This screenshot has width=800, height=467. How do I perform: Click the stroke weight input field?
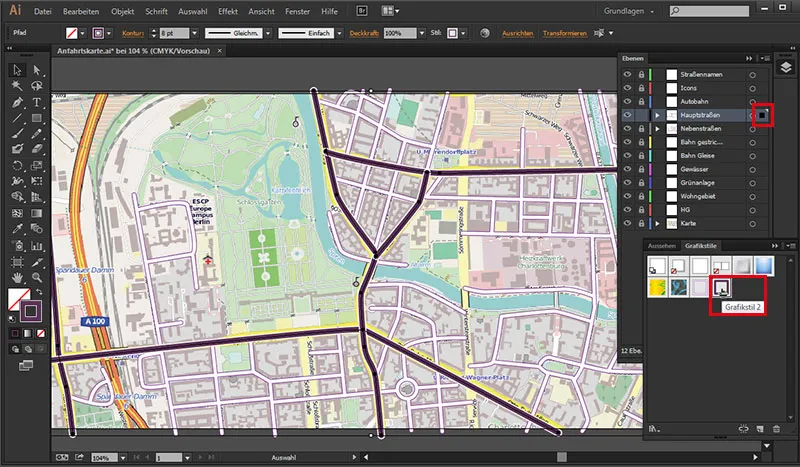(173, 33)
